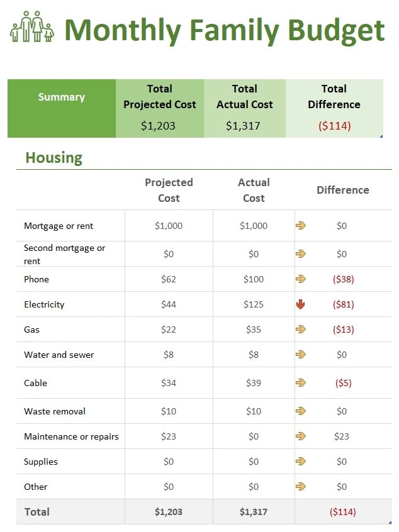
Task: Select the Projected Cost column header
Action: [169, 190]
